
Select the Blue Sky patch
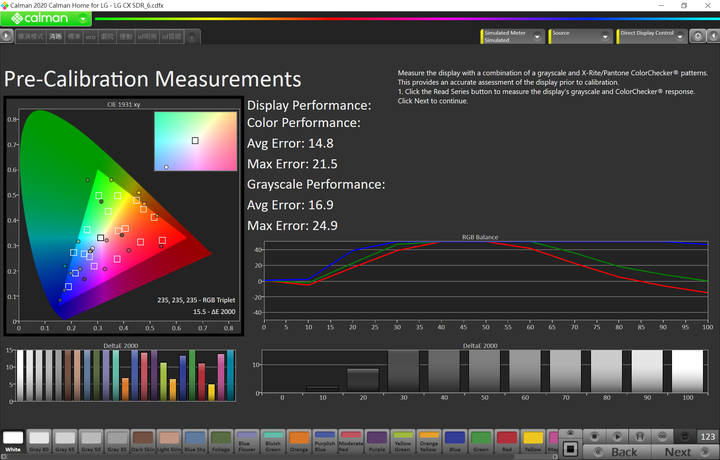[x=195, y=441]
